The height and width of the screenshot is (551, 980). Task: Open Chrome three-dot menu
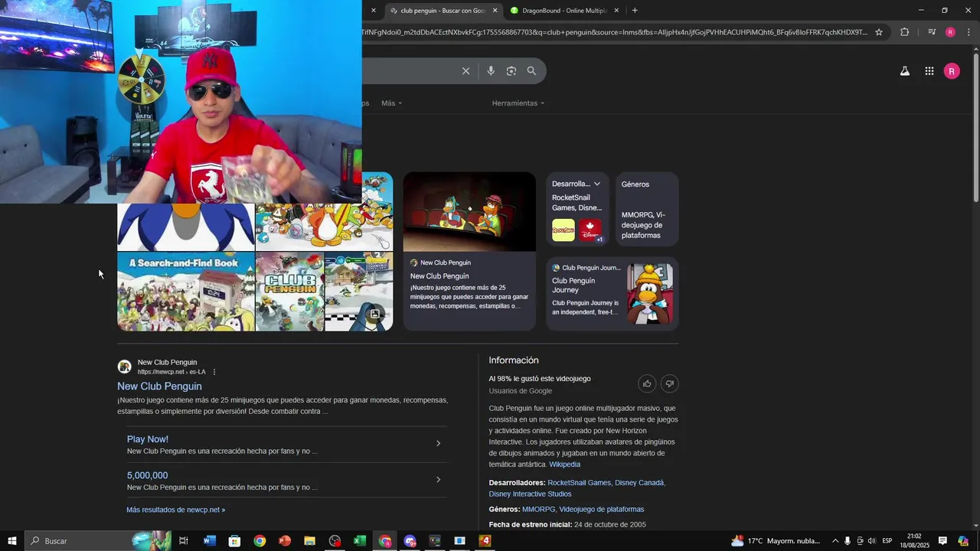pos(969,32)
